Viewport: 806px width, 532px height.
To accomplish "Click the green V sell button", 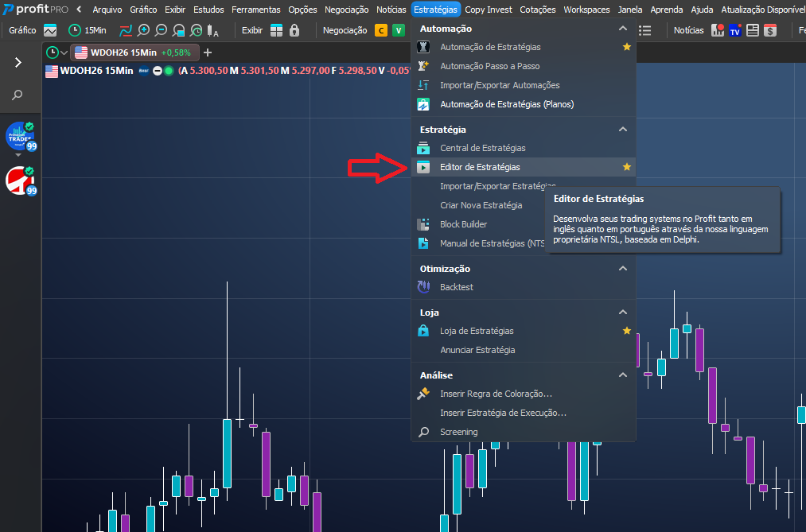I will pos(399,30).
